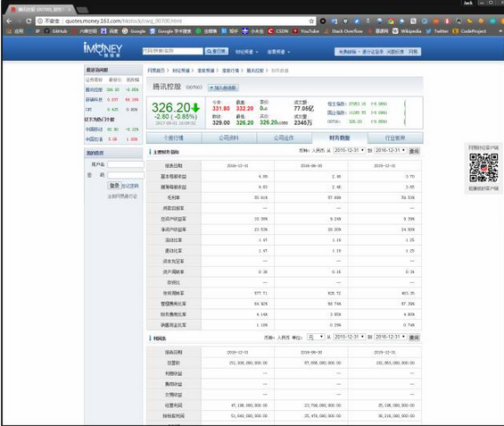
Task: Expand the 股票频道 navigation dropdown
Action: click(278, 52)
